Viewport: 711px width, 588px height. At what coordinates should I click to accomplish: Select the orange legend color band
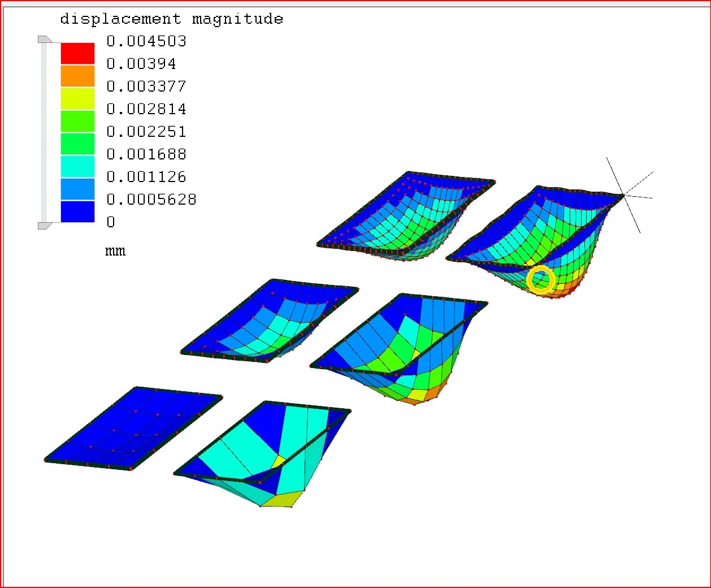(77, 76)
